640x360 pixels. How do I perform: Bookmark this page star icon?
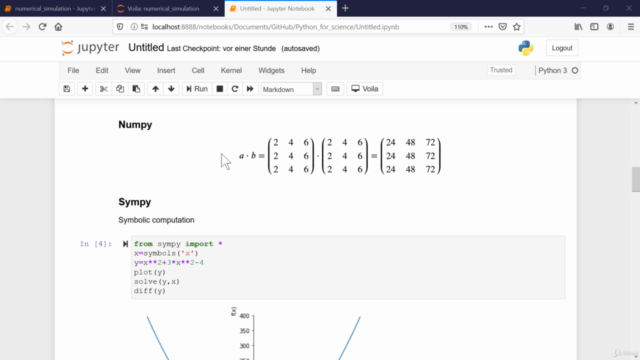(517, 27)
